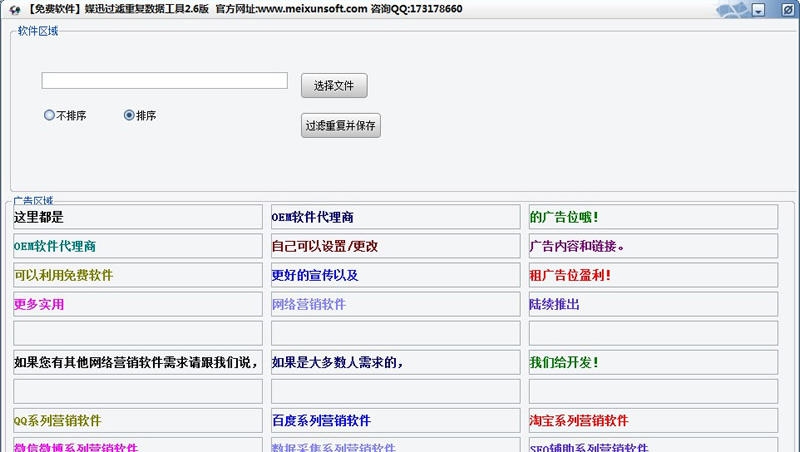
Task: Click the 广告区域 group label
Action: point(33,200)
